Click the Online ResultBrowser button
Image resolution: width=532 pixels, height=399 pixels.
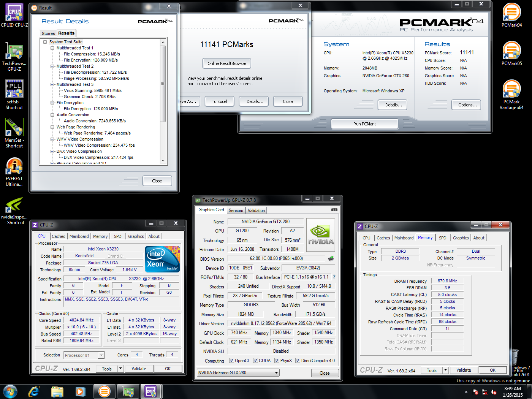point(227,63)
